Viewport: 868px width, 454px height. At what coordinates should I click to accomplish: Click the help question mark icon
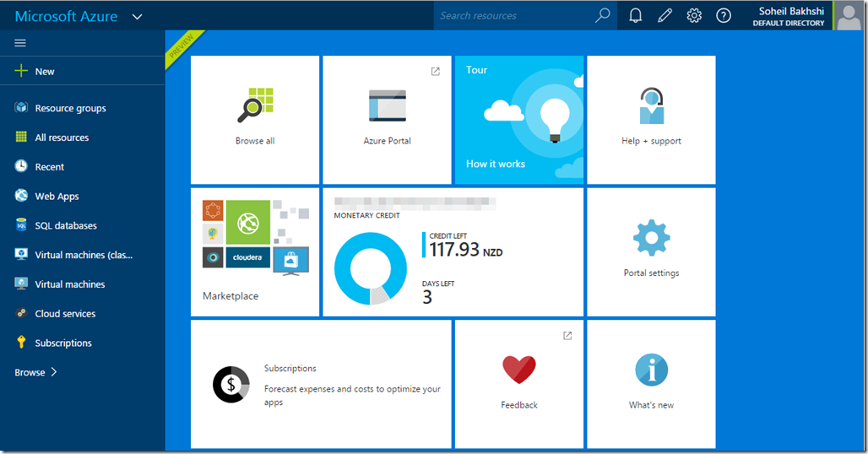[724, 15]
